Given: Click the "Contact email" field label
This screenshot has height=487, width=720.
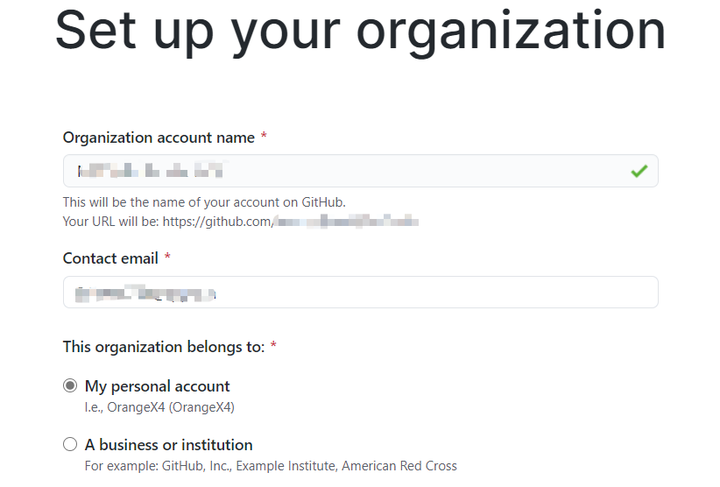Looking at the screenshot, I should (110, 258).
